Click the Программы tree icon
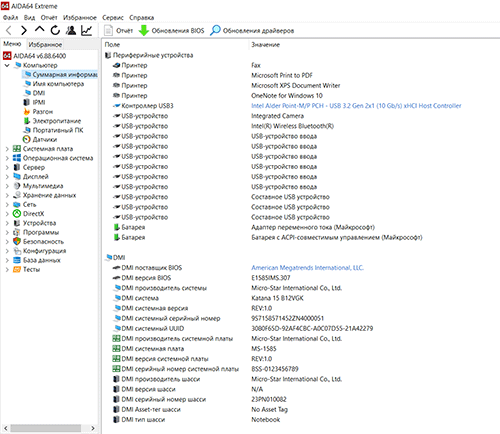 tap(17, 232)
